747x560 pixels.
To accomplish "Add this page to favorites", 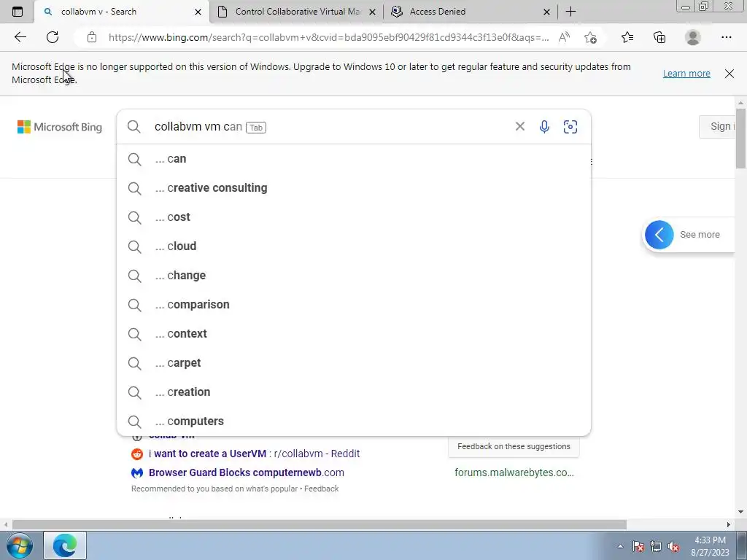I will tap(591, 37).
